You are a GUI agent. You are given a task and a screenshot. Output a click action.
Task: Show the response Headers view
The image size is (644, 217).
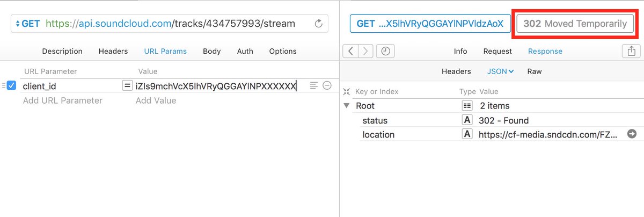(x=456, y=71)
